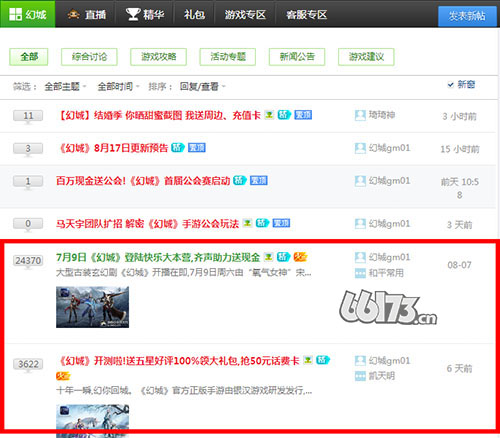This screenshot has height=438, width=500.
Task: Toggle the 新窗 checkbox
Action: pyautogui.click(x=450, y=85)
